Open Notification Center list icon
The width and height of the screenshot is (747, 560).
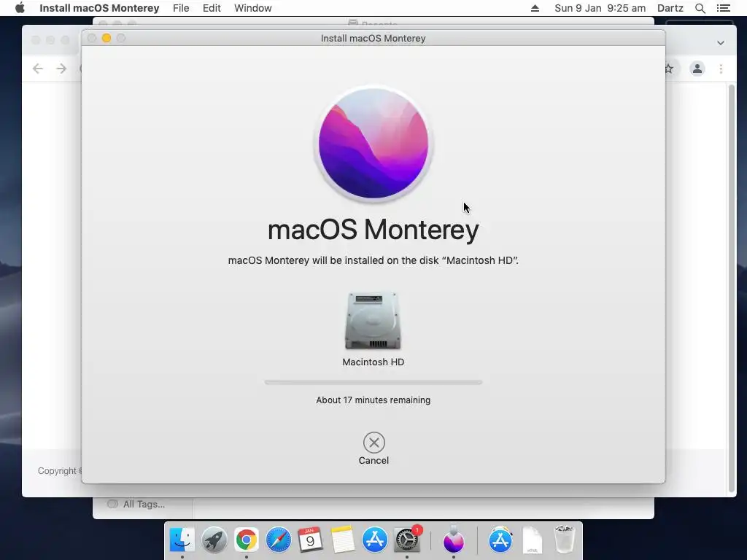(723, 8)
